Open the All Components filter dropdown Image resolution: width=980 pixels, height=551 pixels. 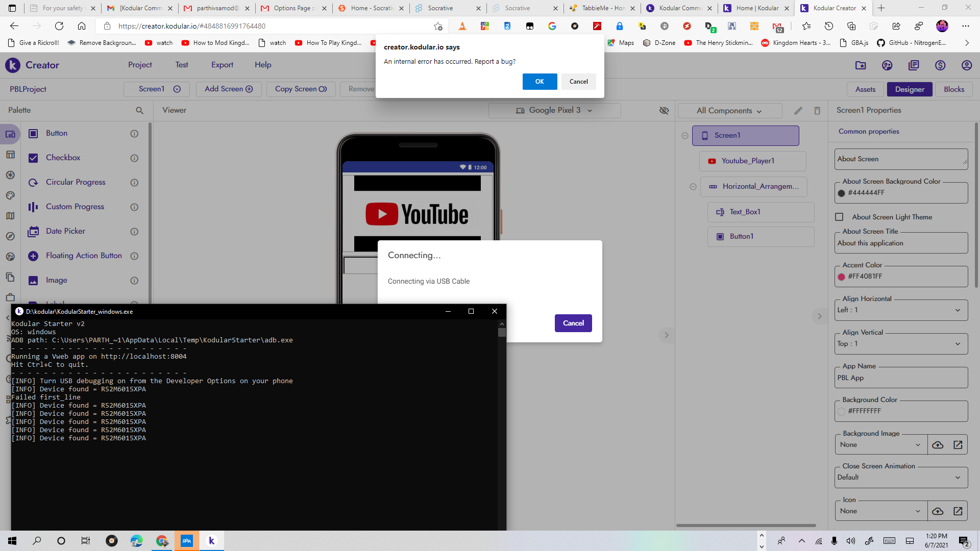[729, 111]
